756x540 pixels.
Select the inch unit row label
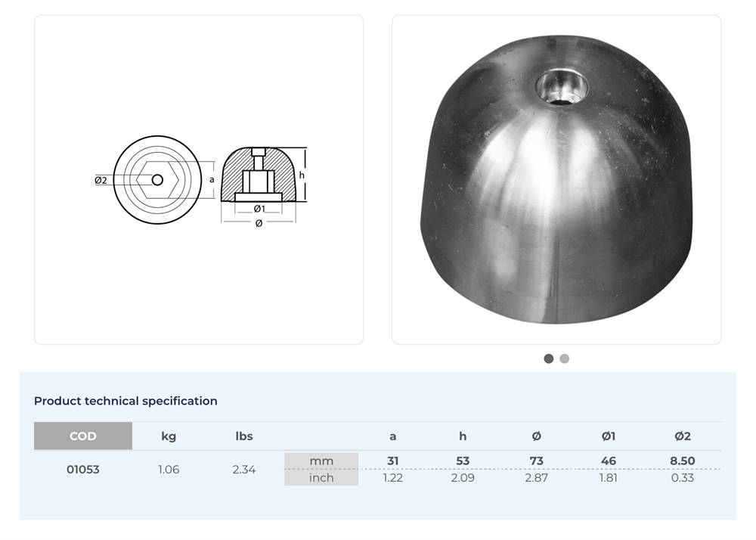[x=321, y=478]
